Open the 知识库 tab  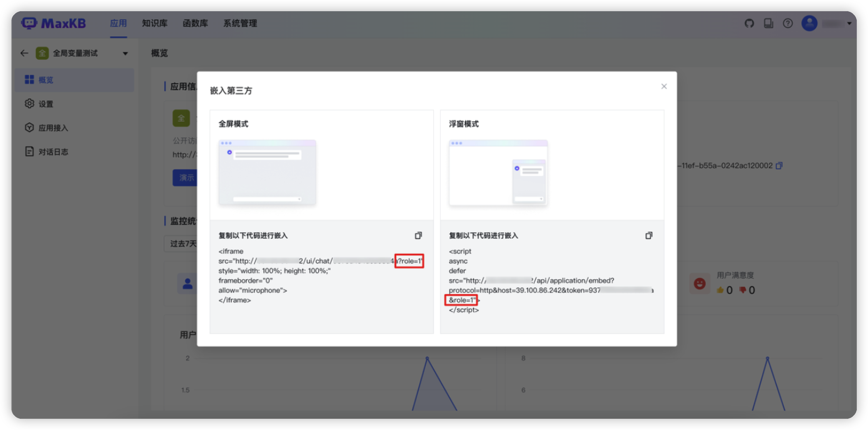pos(155,23)
